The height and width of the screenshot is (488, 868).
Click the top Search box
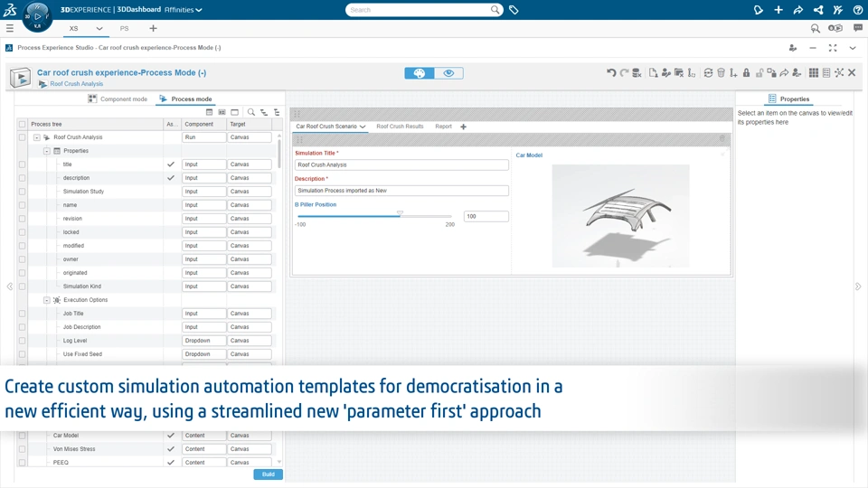click(424, 10)
